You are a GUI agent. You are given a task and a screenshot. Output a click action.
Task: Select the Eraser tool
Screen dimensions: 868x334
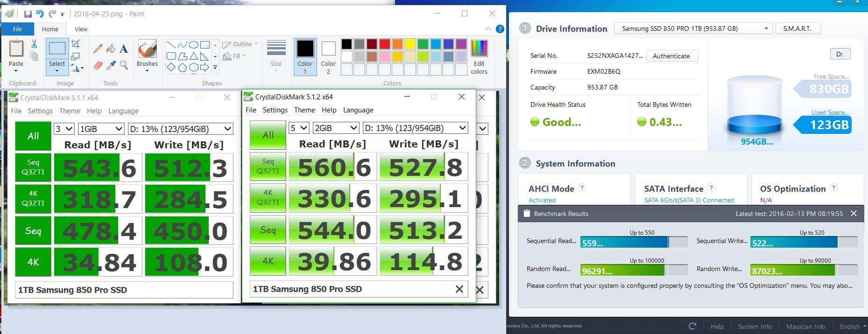pos(98,65)
